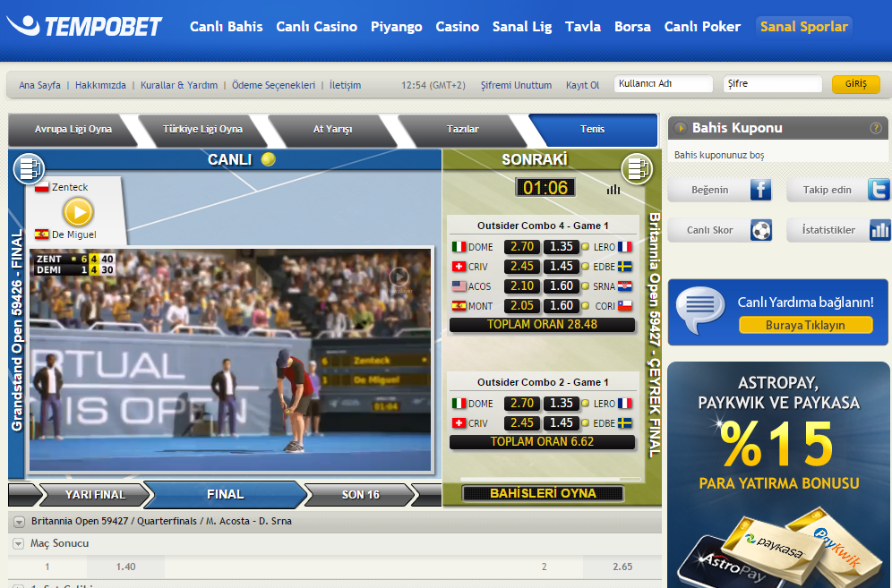
Task: Click the yellow tennis ball beside CANLI
Action: click(x=268, y=159)
